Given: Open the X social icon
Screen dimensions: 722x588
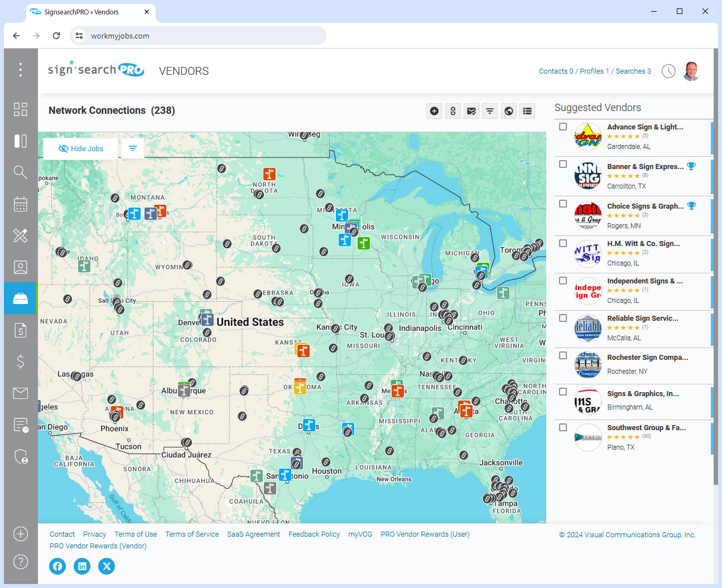Looking at the screenshot, I should coord(107,566).
